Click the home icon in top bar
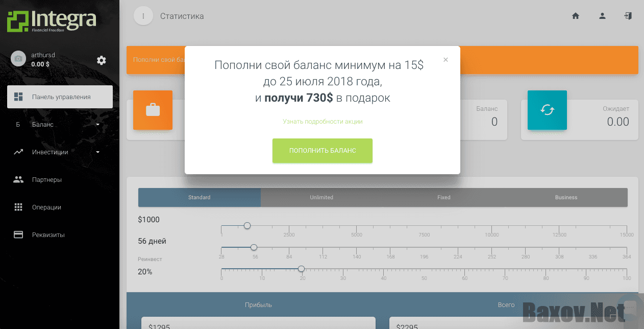The image size is (644, 329). (576, 16)
